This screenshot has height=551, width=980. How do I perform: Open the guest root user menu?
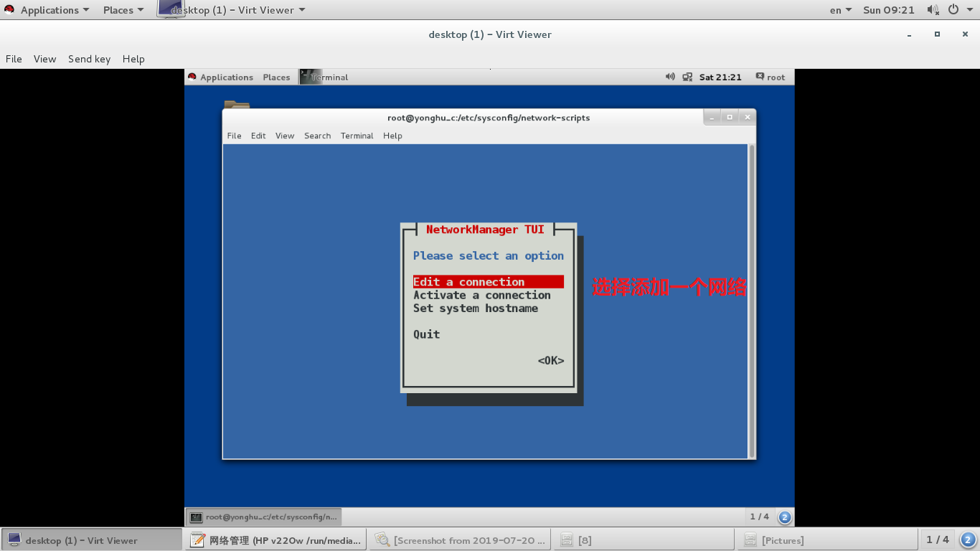(x=771, y=77)
